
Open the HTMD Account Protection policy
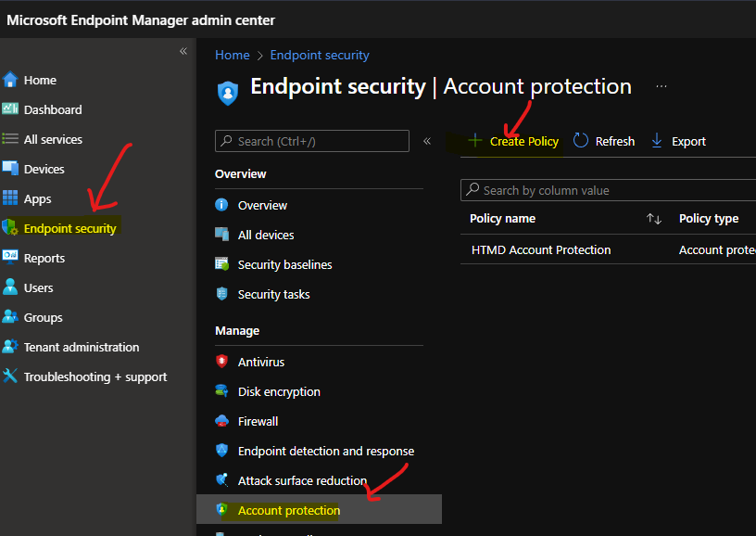pyautogui.click(x=541, y=249)
